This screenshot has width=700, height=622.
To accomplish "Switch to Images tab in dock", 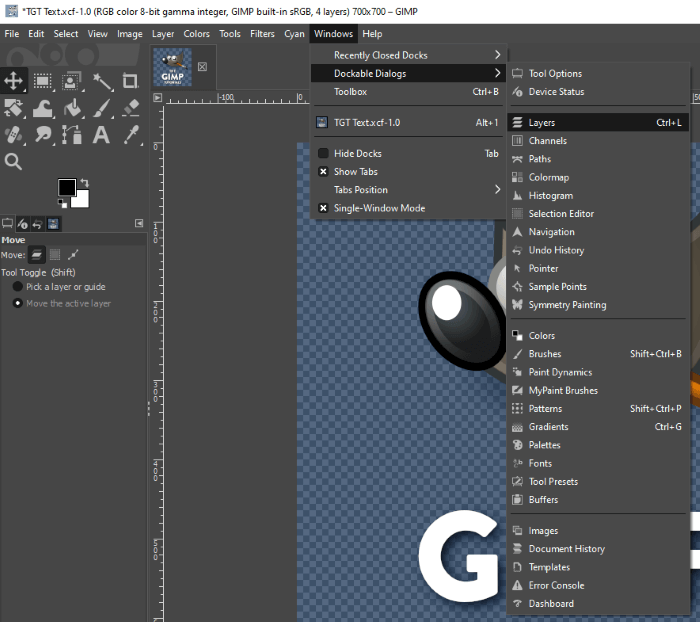I will [x=53, y=224].
